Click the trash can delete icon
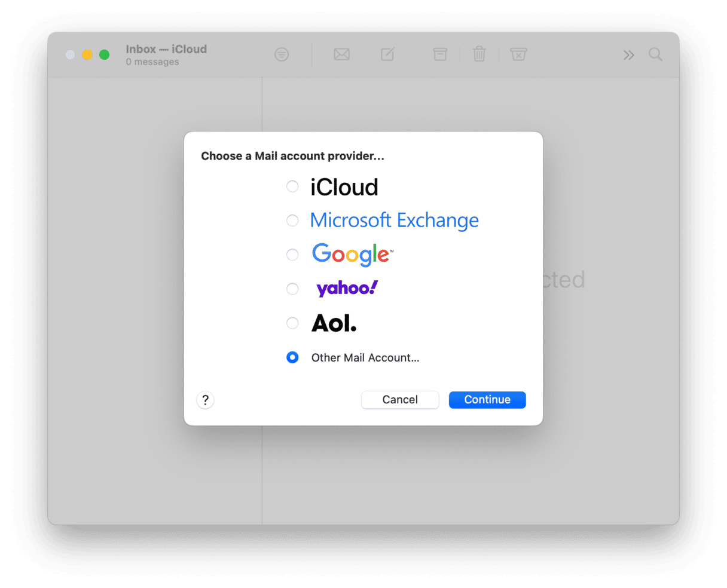727x588 pixels. coord(479,55)
